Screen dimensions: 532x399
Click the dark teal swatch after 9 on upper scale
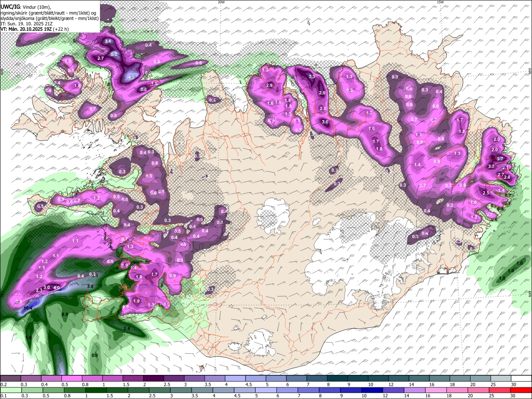pos(358,379)
